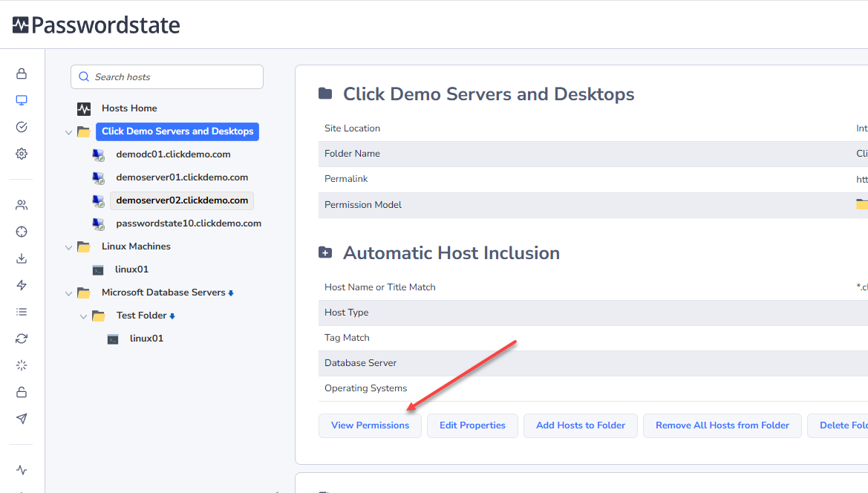Collapse the Test Folder chevron
The image size is (868, 493).
84,316
